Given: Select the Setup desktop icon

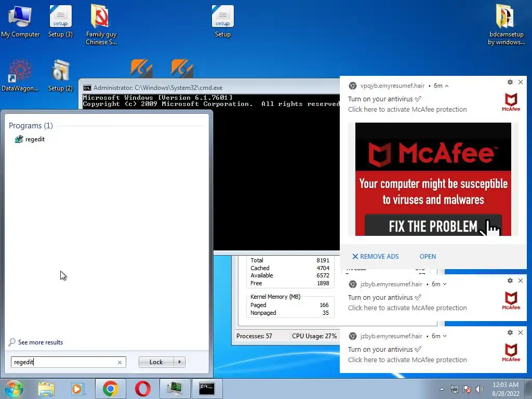Looking at the screenshot, I should [222, 22].
